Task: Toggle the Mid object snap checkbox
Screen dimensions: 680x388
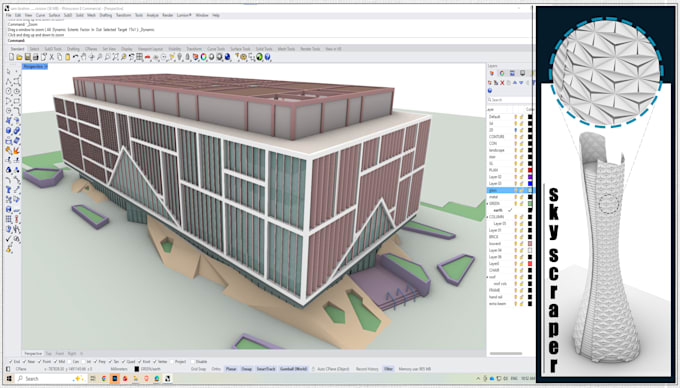Action: pos(56,362)
